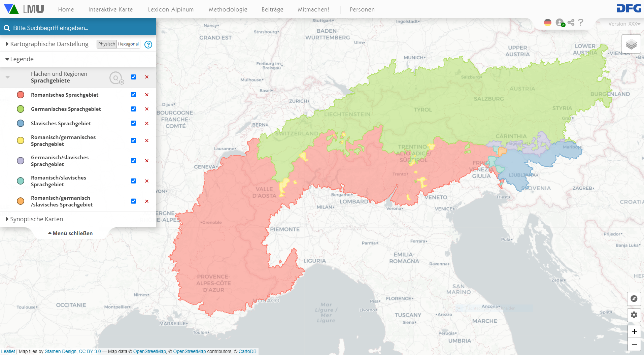The width and height of the screenshot is (644, 355).
Task: Go to Methodologie menu item
Action: [x=228, y=9]
